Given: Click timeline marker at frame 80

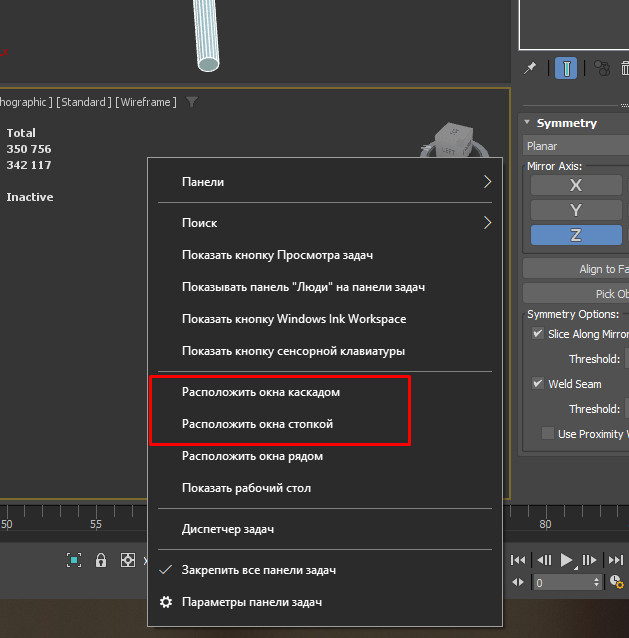Looking at the screenshot, I should (x=545, y=524).
